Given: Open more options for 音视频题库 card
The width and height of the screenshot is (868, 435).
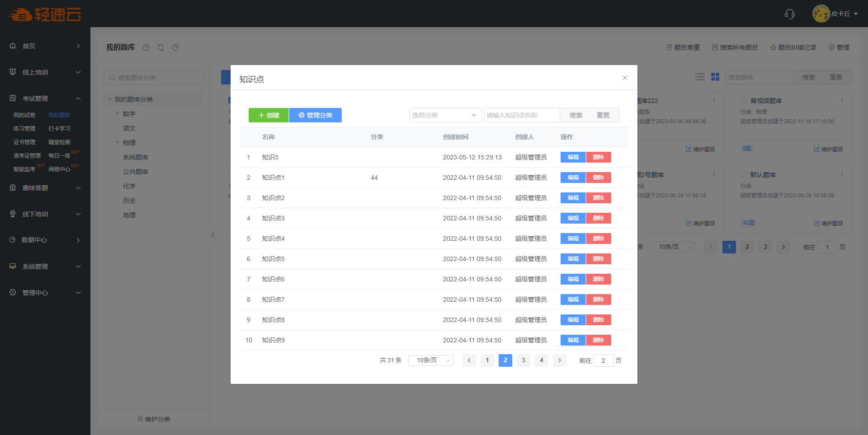Looking at the screenshot, I should pos(841,100).
